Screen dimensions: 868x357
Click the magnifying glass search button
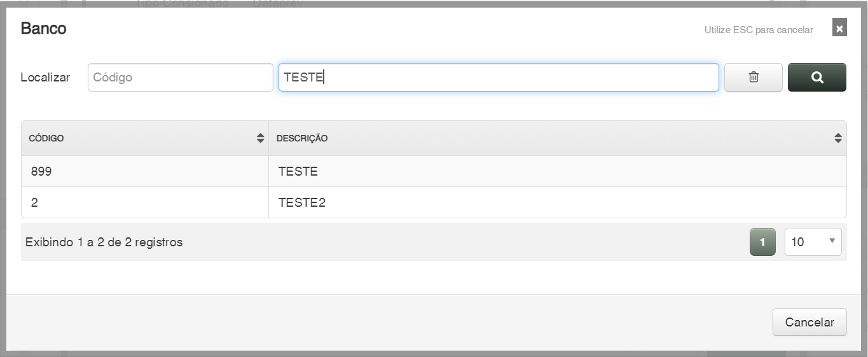[816, 77]
